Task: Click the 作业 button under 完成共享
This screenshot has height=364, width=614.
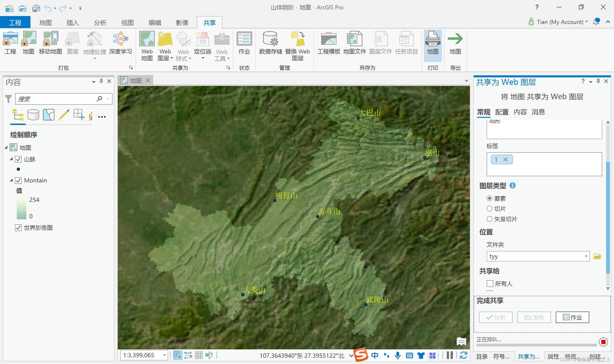Action: click(x=572, y=317)
